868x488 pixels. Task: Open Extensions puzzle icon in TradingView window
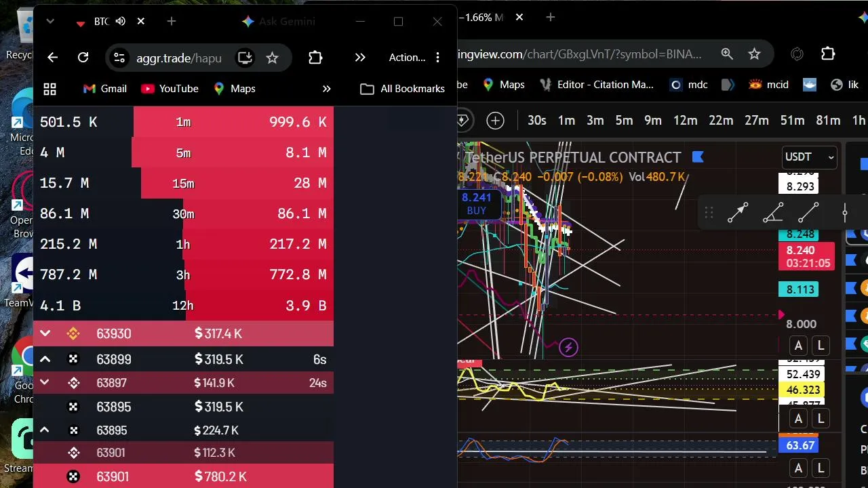pos(828,54)
